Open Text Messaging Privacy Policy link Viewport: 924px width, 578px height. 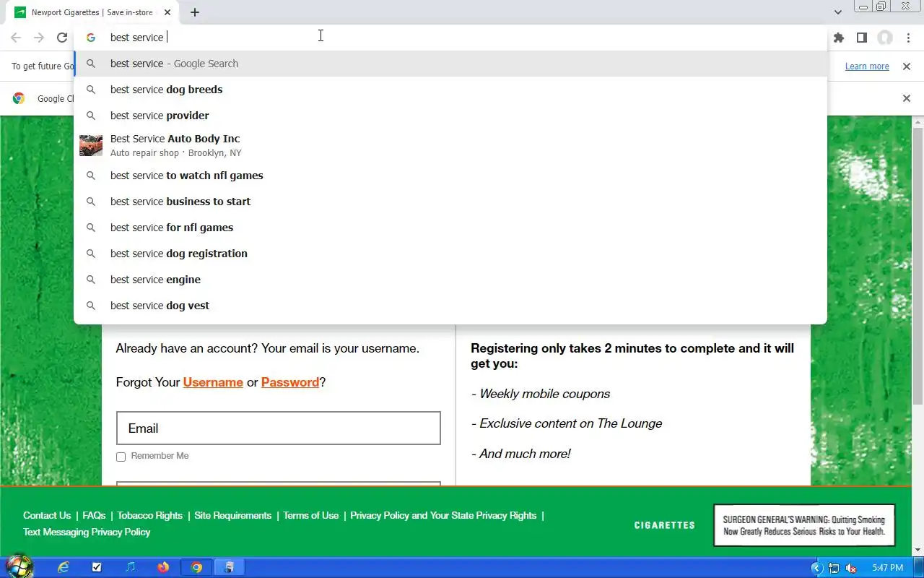point(87,532)
